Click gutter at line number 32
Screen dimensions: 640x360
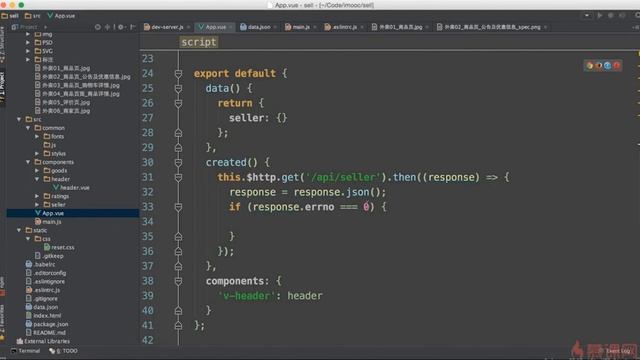pos(148,192)
